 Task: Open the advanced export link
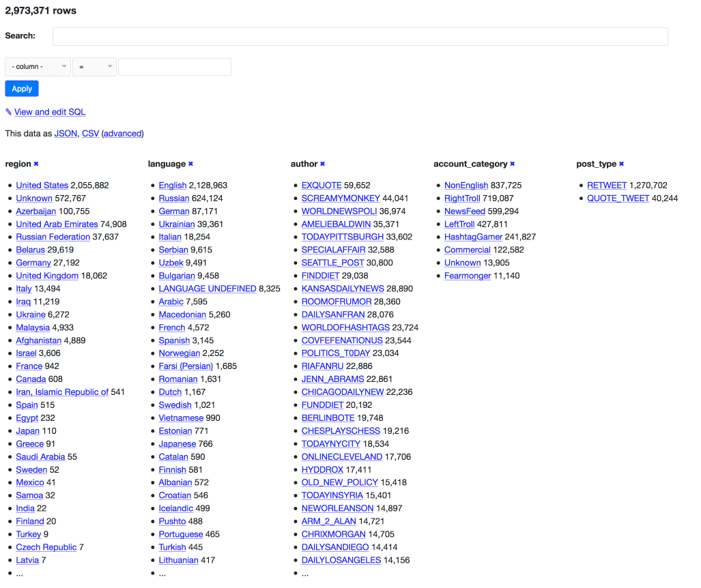[x=122, y=134]
